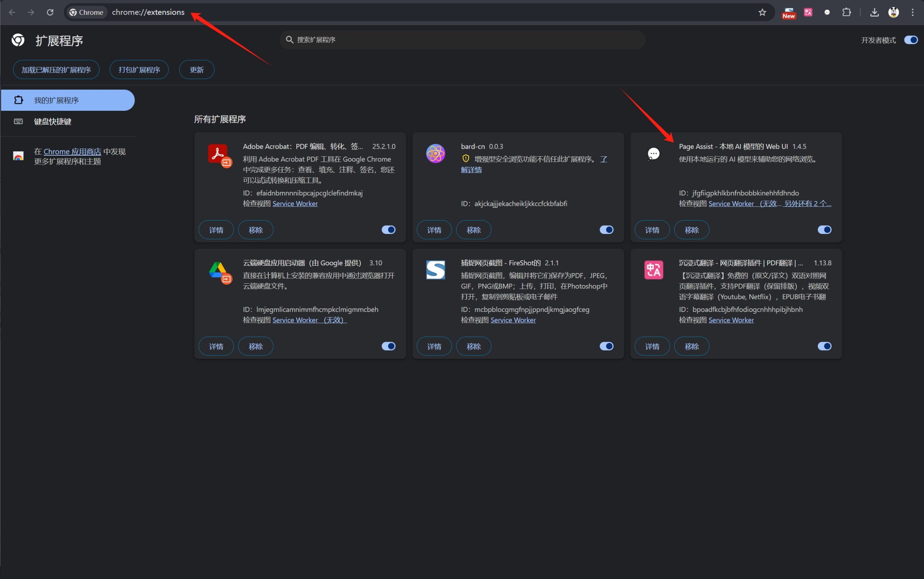Click the FireShot extension icon

coord(435,270)
